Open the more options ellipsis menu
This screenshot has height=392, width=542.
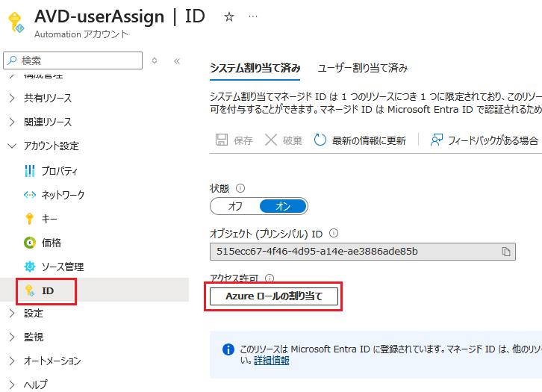(x=253, y=16)
